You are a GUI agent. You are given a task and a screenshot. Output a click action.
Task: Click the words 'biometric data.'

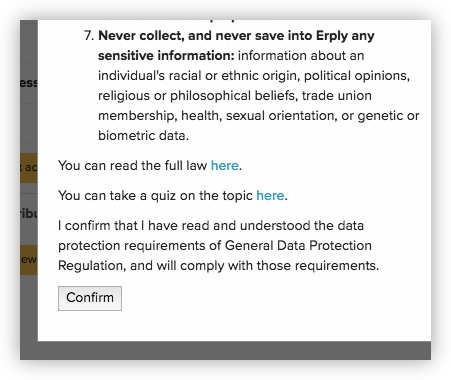143,136
